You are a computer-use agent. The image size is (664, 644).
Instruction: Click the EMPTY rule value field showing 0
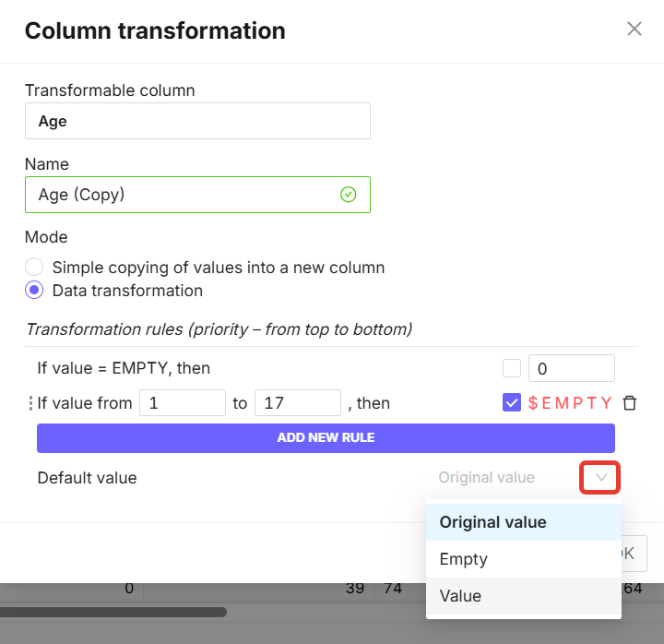tap(571, 368)
